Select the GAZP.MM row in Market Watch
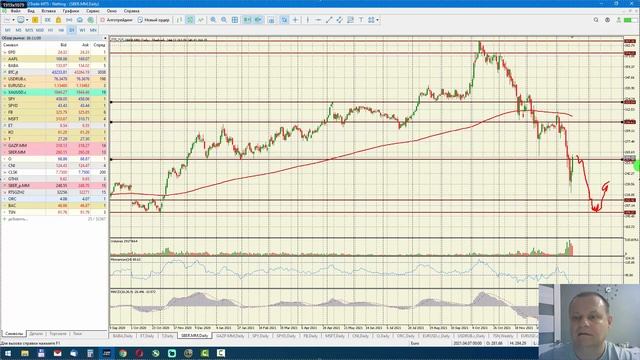The height and width of the screenshot is (360, 640). tap(54, 145)
